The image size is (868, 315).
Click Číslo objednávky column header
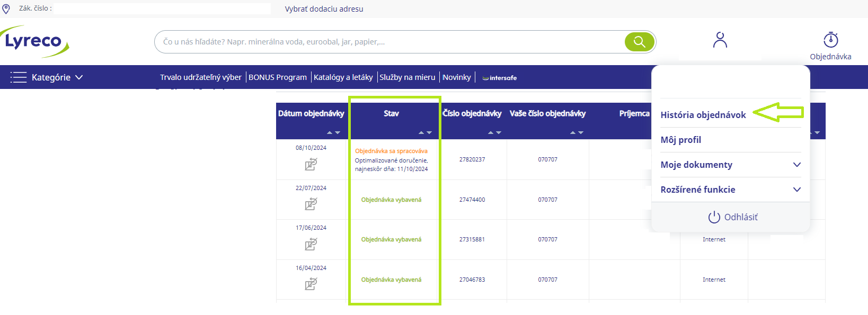click(472, 113)
